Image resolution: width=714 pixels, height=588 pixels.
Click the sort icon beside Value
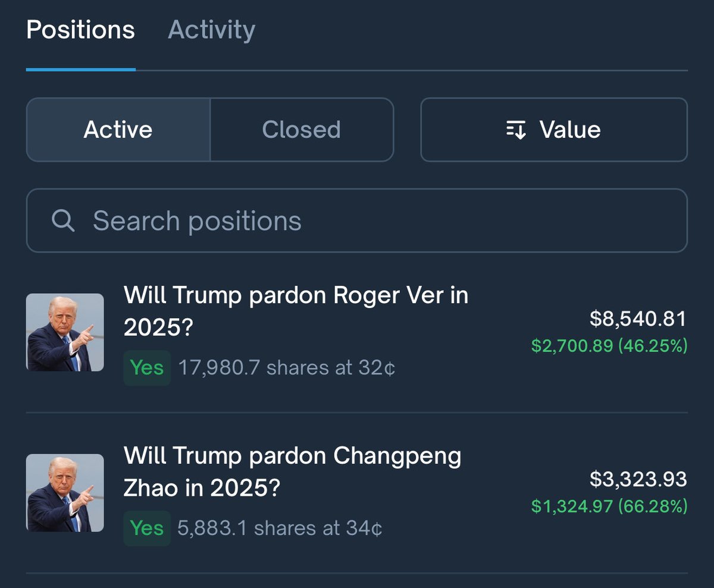(516, 130)
